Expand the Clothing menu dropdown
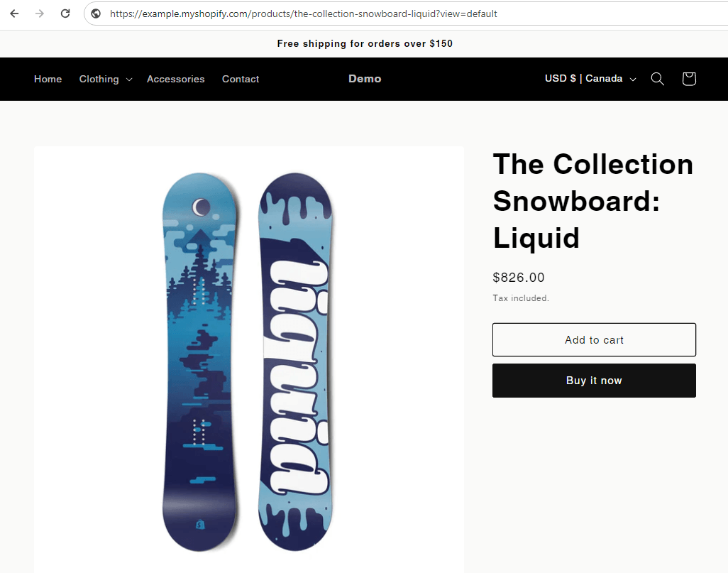The height and width of the screenshot is (573, 728). coord(105,79)
